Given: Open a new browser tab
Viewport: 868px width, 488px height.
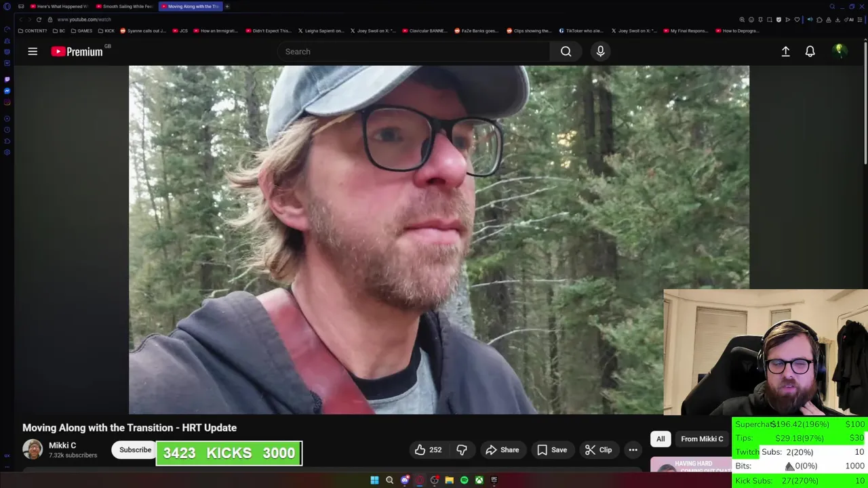Looking at the screenshot, I should (x=227, y=6).
